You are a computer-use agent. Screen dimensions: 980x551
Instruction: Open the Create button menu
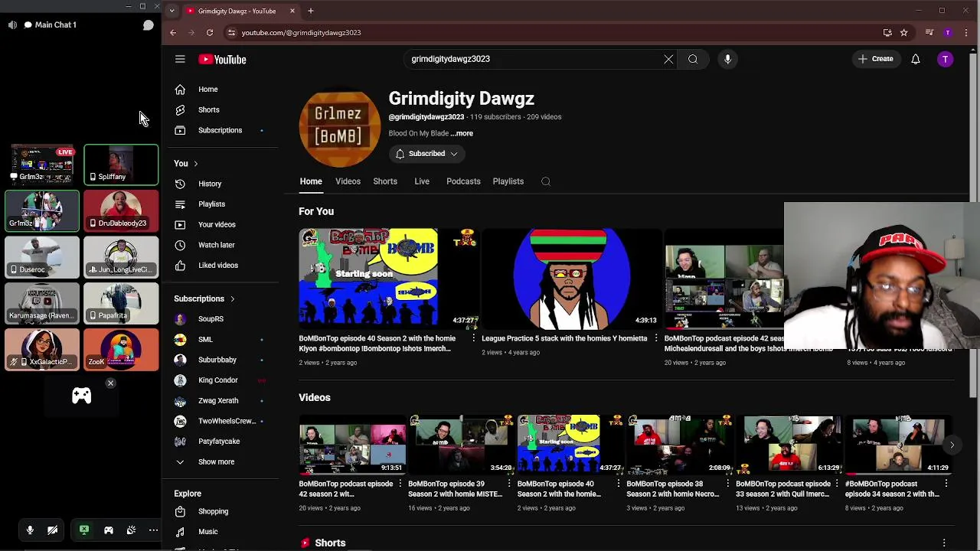(x=875, y=59)
